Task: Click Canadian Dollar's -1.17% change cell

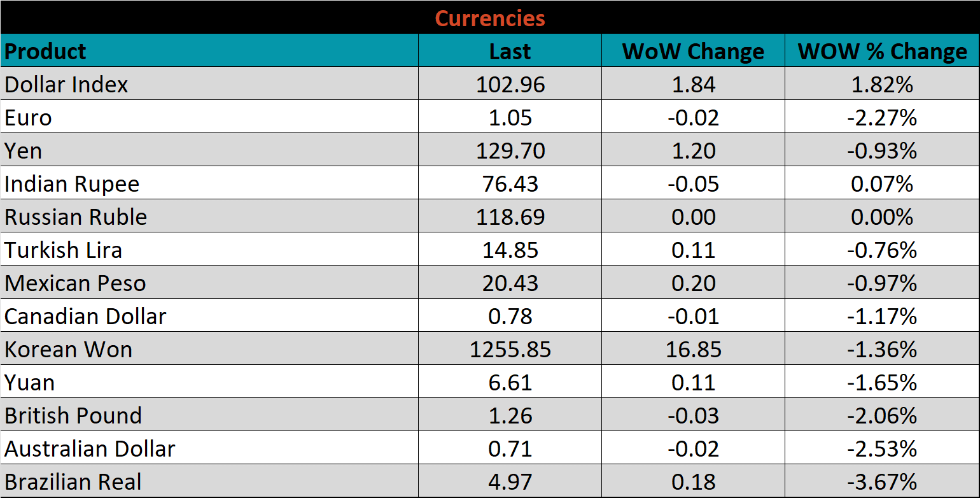Action: 882,317
